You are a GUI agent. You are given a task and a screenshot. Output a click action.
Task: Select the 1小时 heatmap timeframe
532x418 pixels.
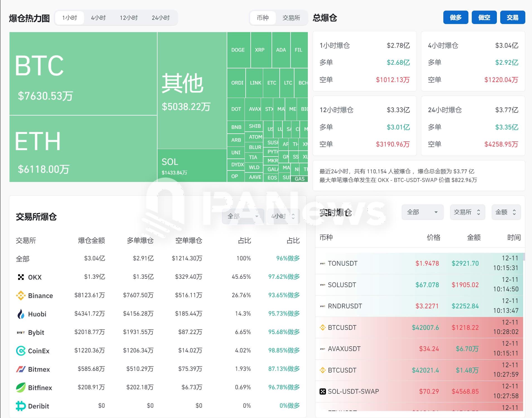click(x=70, y=18)
